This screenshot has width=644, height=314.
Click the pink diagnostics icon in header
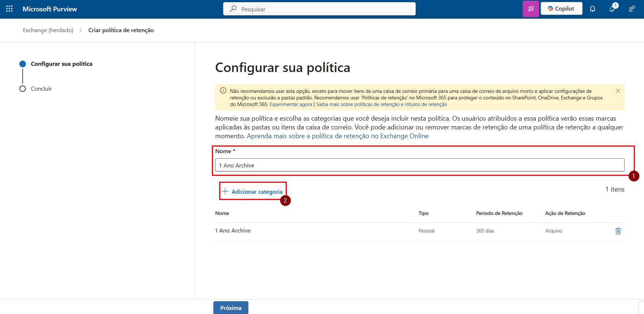coord(531,9)
